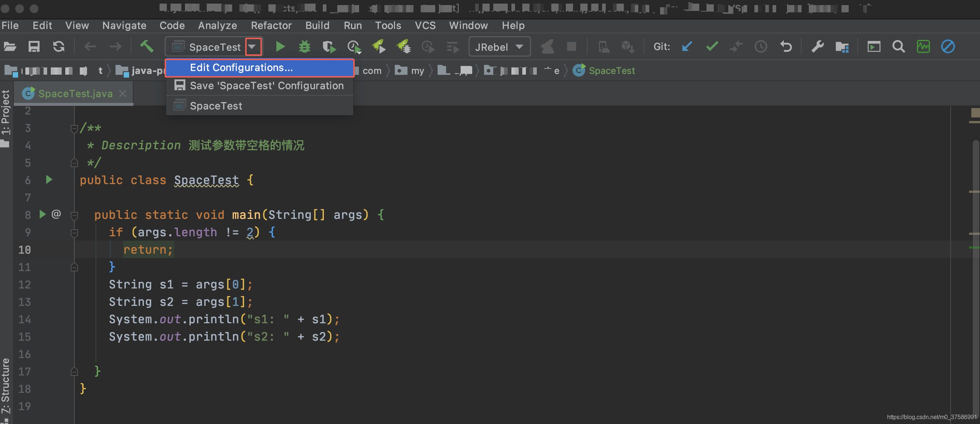Image resolution: width=980 pixels, height=424 pixels.
Task: Open Search Everywhere magnifier
Action: [x=898, y=46]
